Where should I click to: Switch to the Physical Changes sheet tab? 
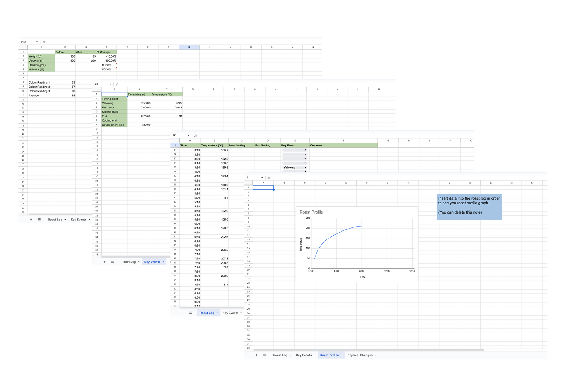click(x=360, y=355)
